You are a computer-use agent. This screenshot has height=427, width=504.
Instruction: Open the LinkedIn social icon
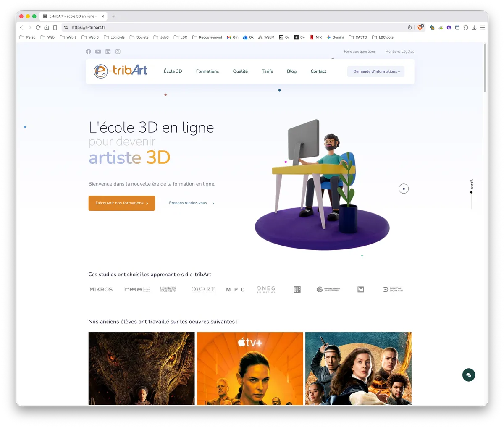[108, 52]
